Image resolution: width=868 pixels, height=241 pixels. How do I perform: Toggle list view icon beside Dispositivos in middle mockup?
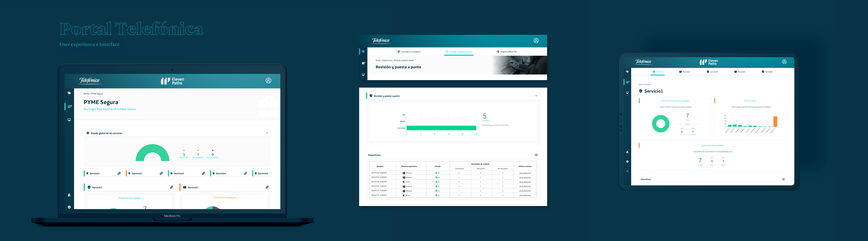click(536, 155)
